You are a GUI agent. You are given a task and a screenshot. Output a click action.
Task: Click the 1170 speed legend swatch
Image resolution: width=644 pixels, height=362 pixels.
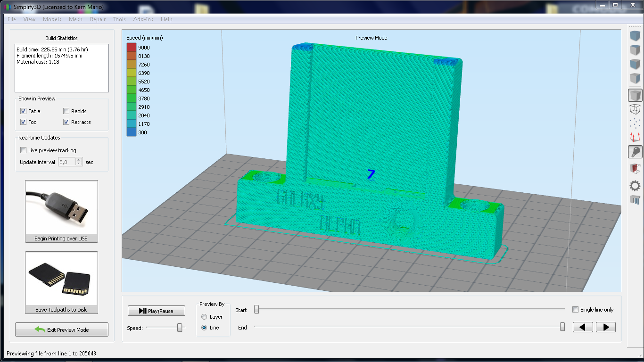pos(131,123)
